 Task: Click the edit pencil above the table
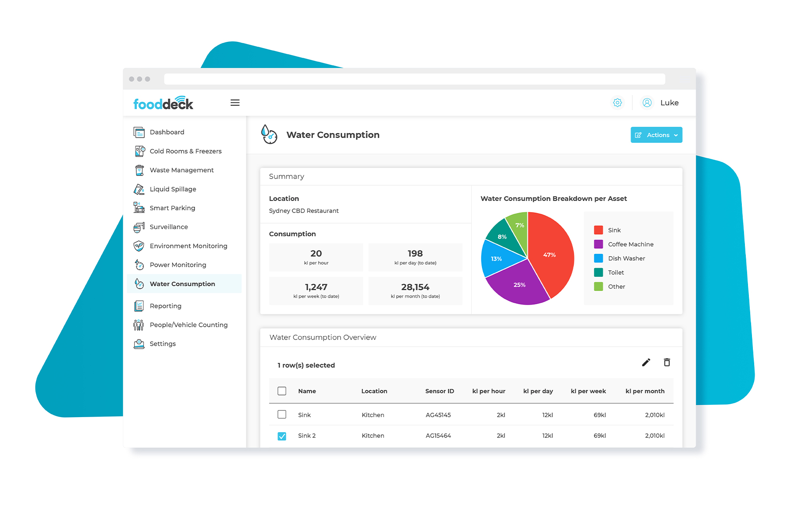(x=646, y=362)
